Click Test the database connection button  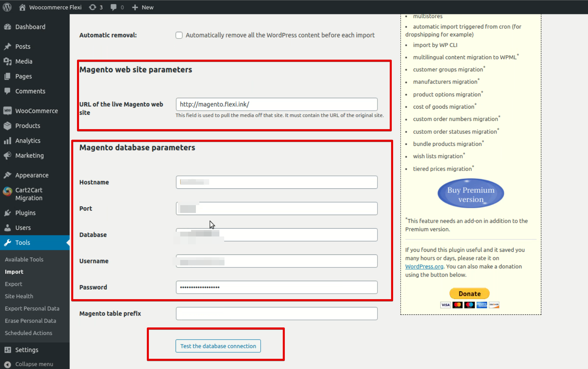coord(218,346)
